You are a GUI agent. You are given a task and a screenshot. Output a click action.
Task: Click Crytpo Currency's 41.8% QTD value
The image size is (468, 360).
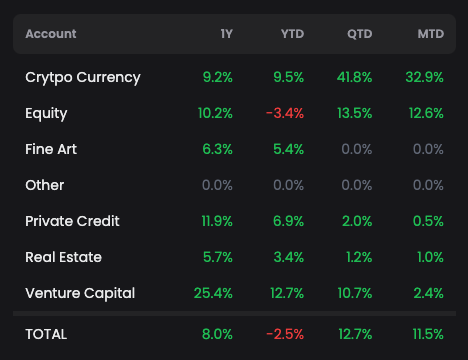tap(354, 77)
